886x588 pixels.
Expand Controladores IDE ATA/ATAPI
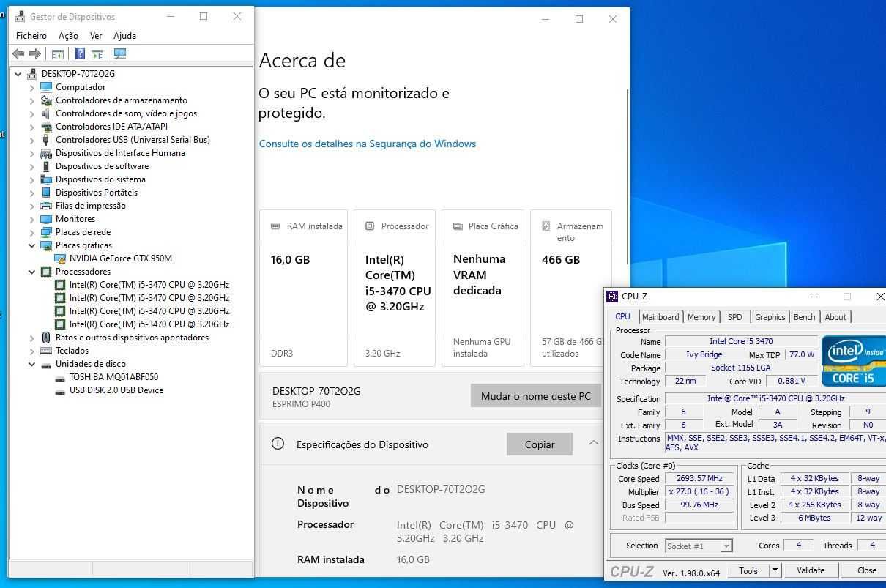(31, 127)
